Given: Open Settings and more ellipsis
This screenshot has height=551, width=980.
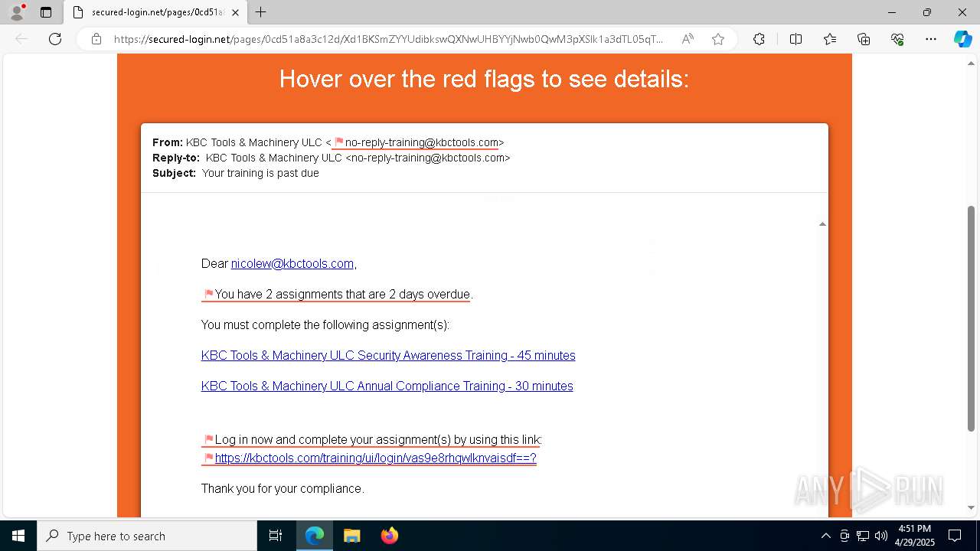Looking at the screenshot, I should click(x=931, y=39).
